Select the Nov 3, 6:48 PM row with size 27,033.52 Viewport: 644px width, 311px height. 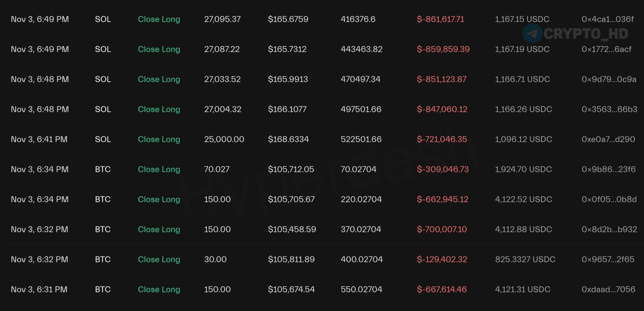point(322,79)
